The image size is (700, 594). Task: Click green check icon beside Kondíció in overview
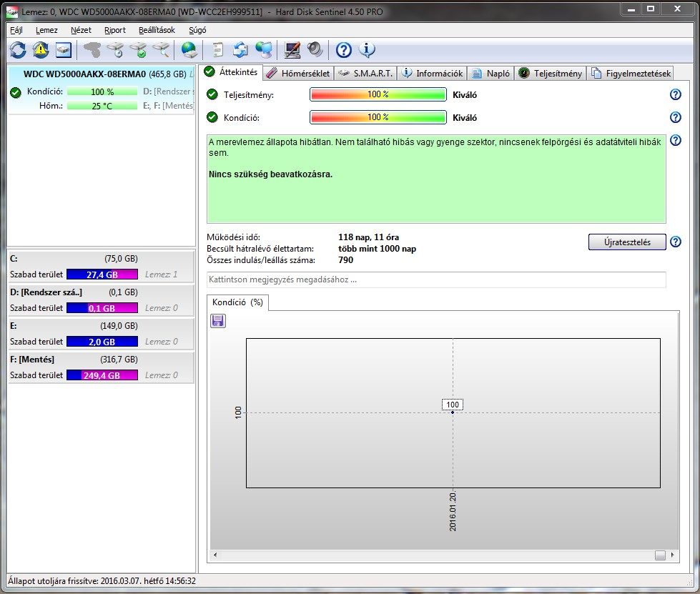212,117
